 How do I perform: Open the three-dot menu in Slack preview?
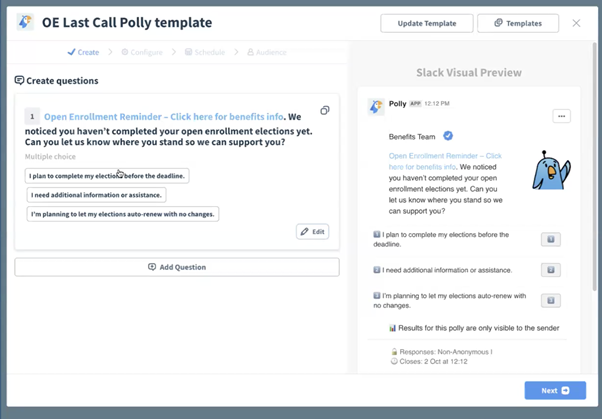tap(561, 117)
